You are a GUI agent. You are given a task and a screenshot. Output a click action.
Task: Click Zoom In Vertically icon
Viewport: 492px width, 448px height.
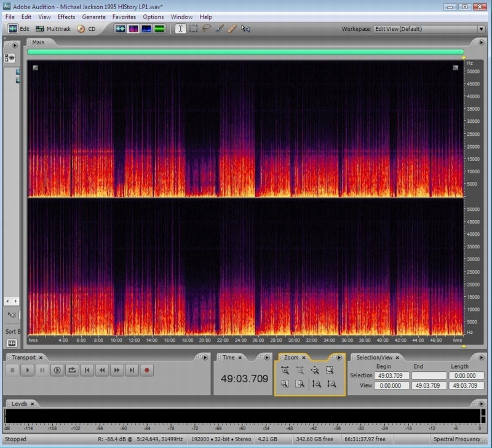click(x=317, y=383)
